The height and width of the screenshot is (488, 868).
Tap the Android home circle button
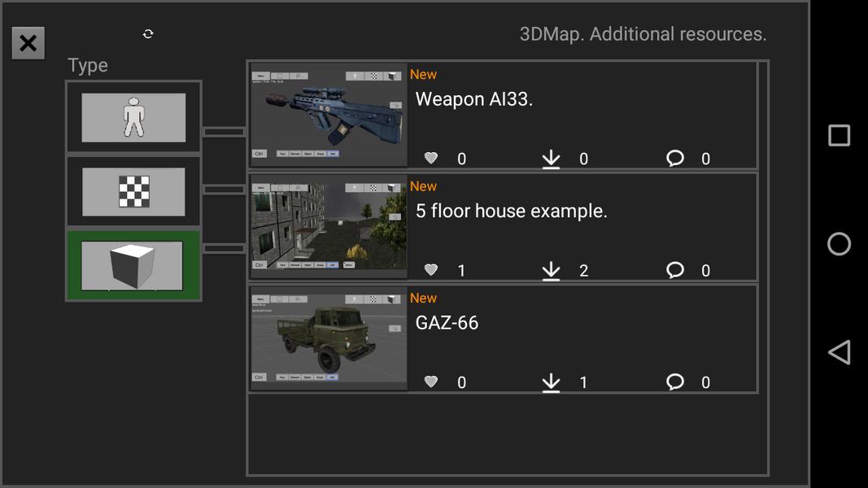(x=840, y=244)
